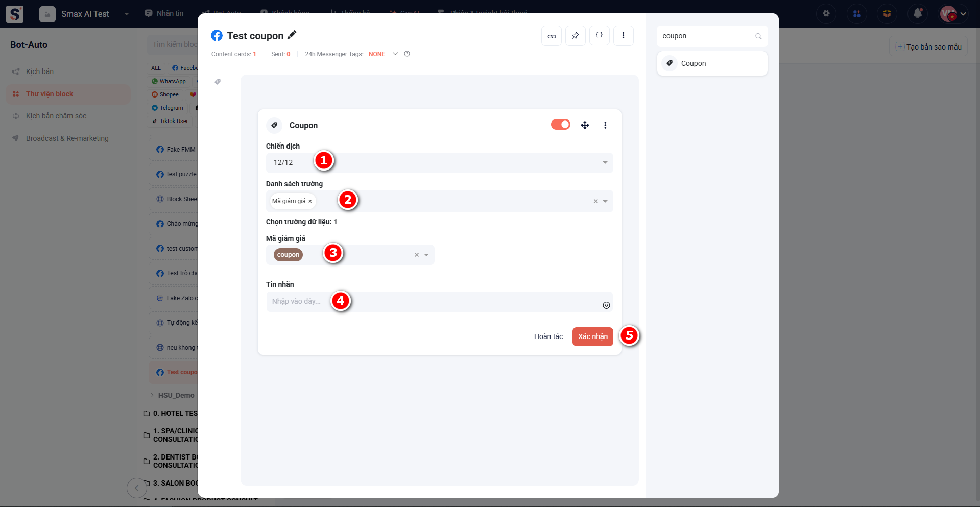The image size is (980, 507).
Task: Open Coupon card's three-dot menu
Action: (x=605, y=125)
